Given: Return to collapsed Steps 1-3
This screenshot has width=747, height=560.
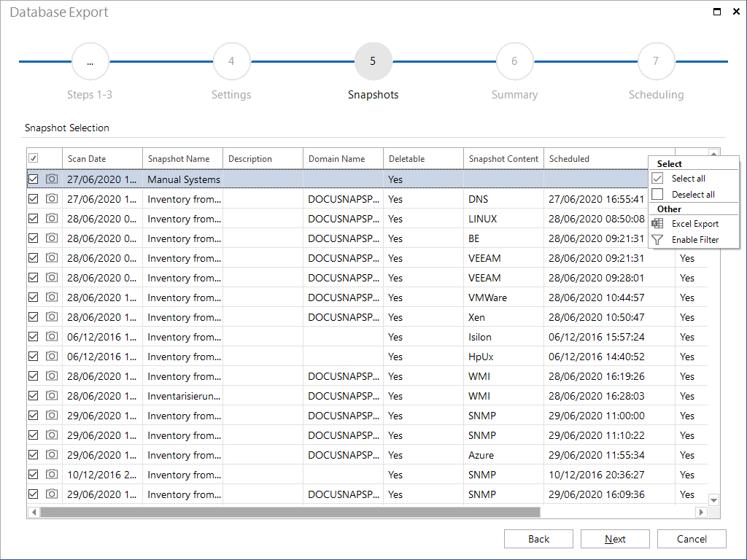Looking at the screenshot, I should [x=90, y=61].
